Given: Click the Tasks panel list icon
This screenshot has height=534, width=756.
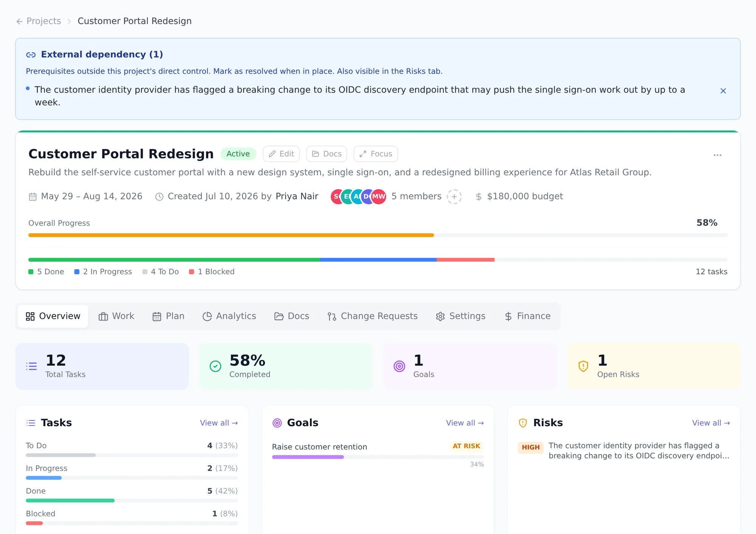Looking at the screenshot, I should coord(31,423).
